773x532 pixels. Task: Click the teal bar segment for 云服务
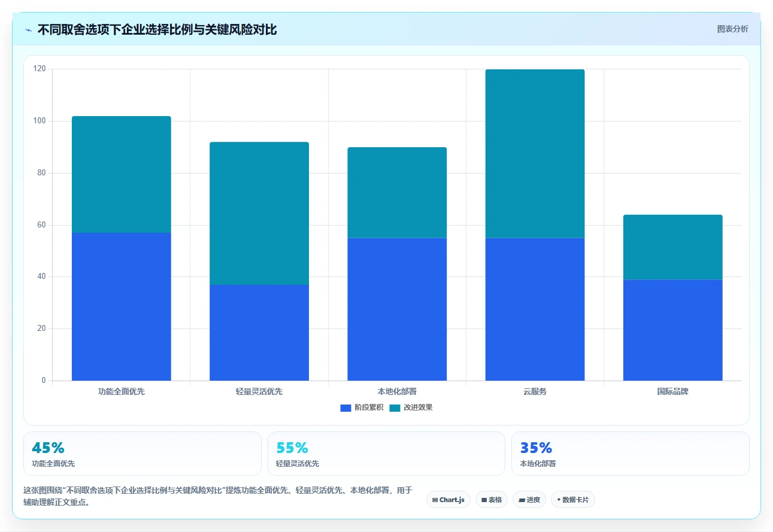click(535, 154)
